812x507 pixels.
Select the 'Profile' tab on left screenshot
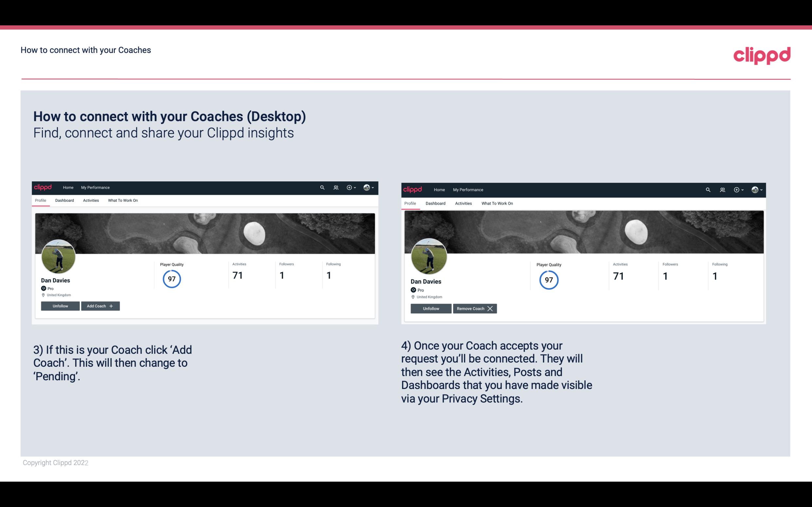pyautogui.click(x=40, y=200)
